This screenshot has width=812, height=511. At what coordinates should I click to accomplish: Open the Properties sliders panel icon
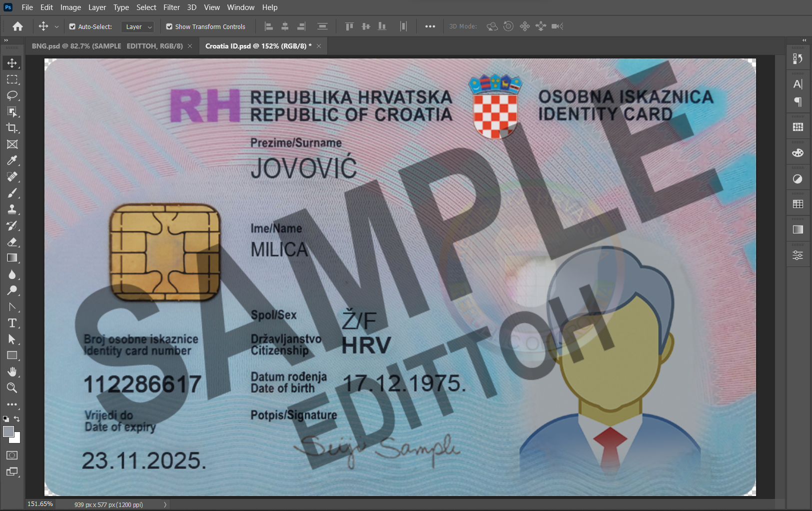798,255
